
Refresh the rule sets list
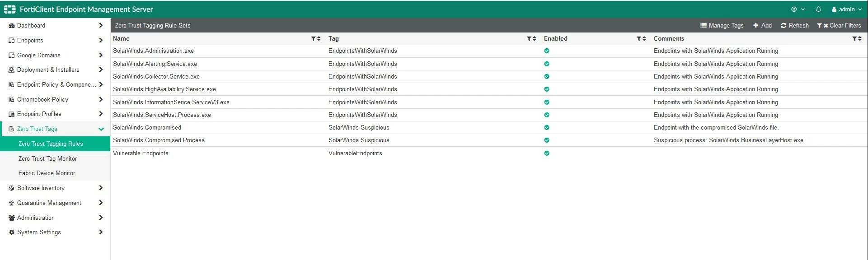coord(795,26)
